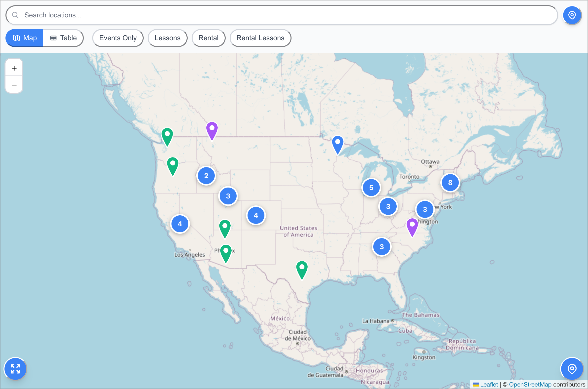Click the locate icon at the bottom right
Screen dimensions: 588x389
pyautogui.click(x=572, y=369)
